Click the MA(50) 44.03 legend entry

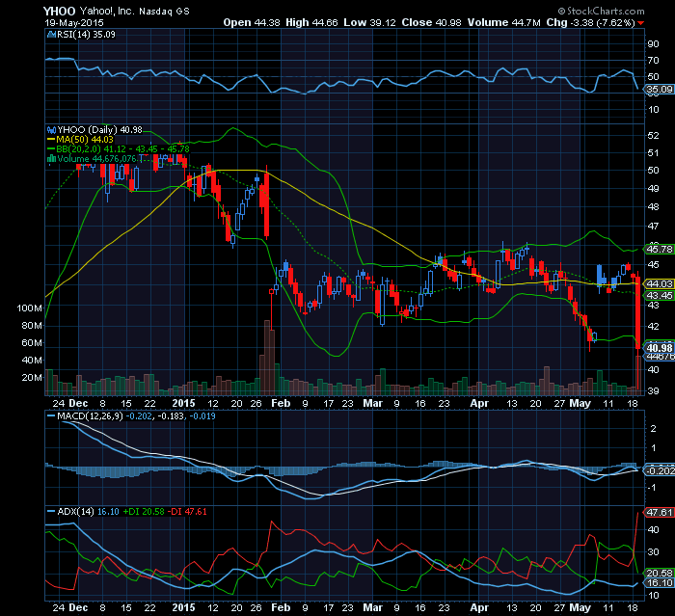pos(85,140)
